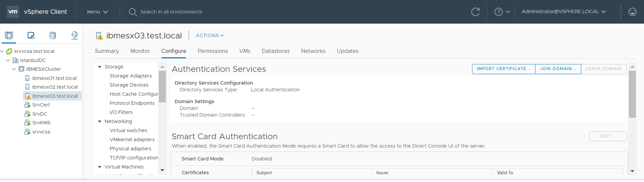644x182 pixels.
Task: Open the Storage inventory view icon
Action: tap(53, 35)
